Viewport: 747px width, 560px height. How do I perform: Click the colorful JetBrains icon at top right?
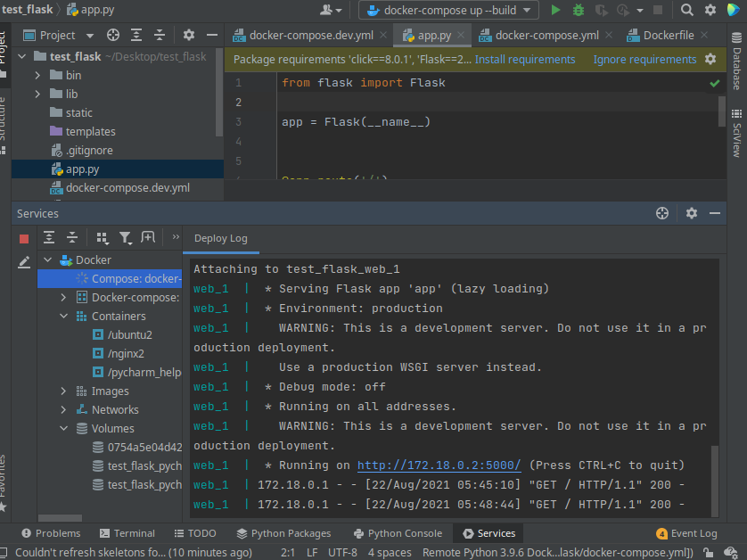point(733,10)
